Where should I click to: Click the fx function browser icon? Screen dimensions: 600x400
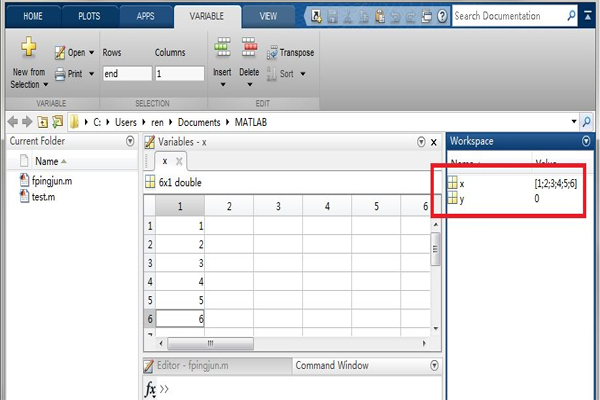150,389
